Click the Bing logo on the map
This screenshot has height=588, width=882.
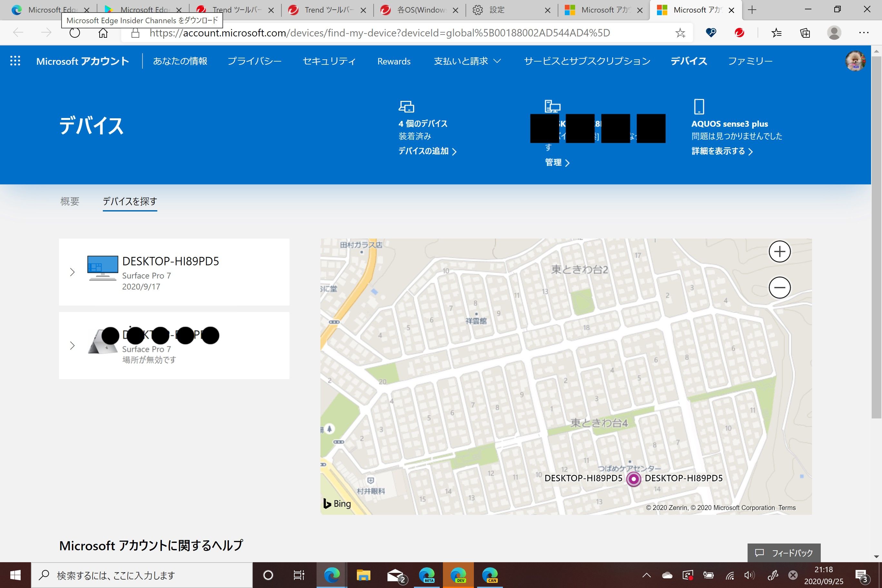pyautogui.click(x=337, y=504)
